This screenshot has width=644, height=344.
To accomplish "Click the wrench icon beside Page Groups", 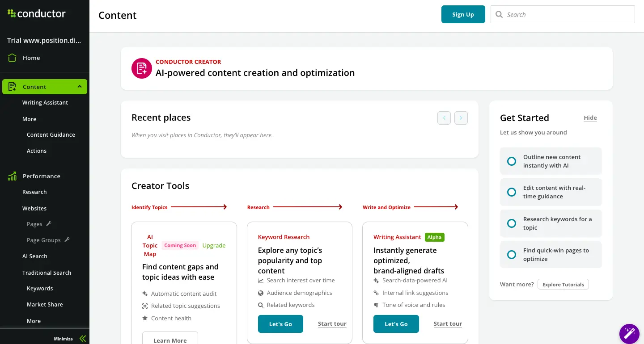I will [x=67, y=240].
